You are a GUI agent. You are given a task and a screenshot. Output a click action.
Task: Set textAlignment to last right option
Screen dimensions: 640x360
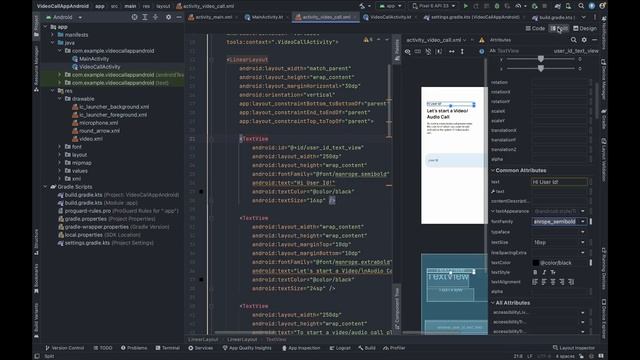pyautogui.click(x=571, y=282)
